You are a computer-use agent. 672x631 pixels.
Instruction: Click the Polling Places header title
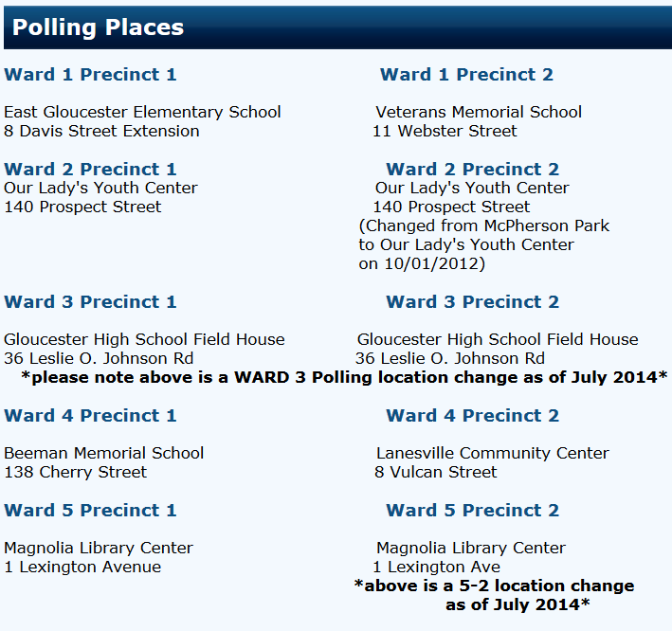(x=98, y=27)
